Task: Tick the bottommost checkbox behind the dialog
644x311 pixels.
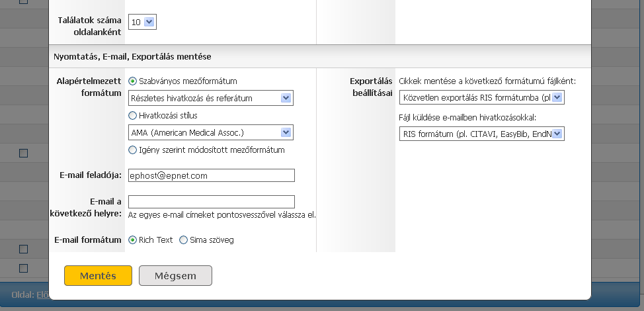Action: [x=24, y=268]
